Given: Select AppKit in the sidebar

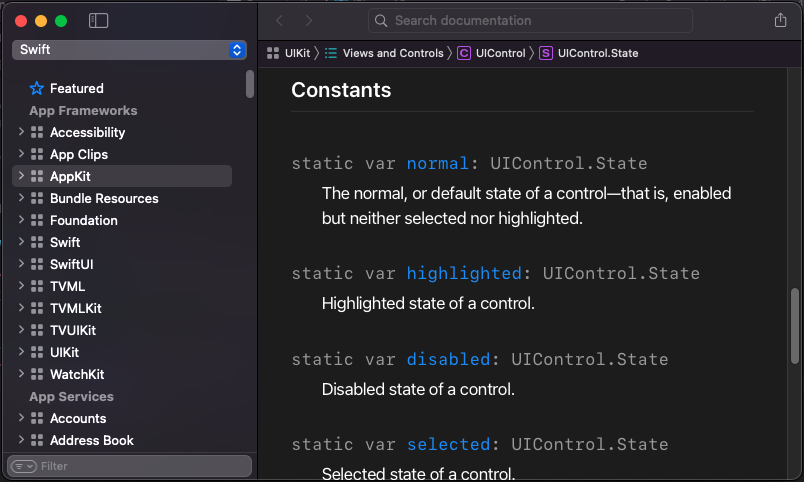Looking at the screenshot, I should [x=122, y=176].
